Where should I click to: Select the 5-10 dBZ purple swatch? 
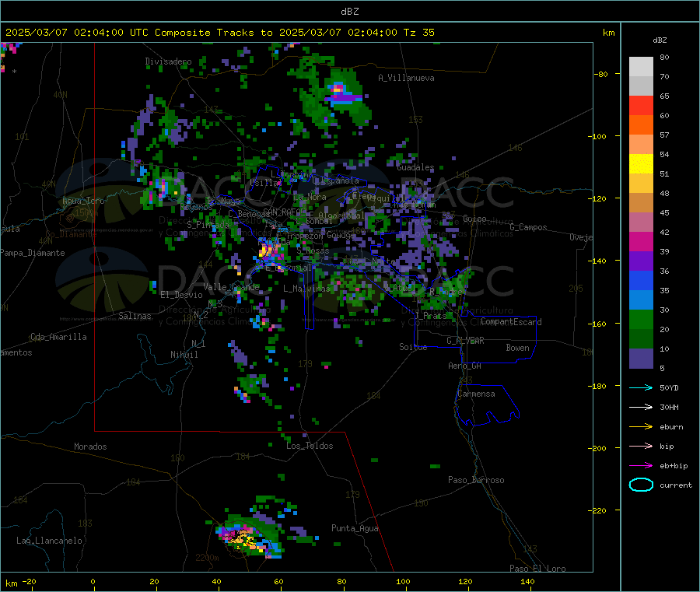641,359
